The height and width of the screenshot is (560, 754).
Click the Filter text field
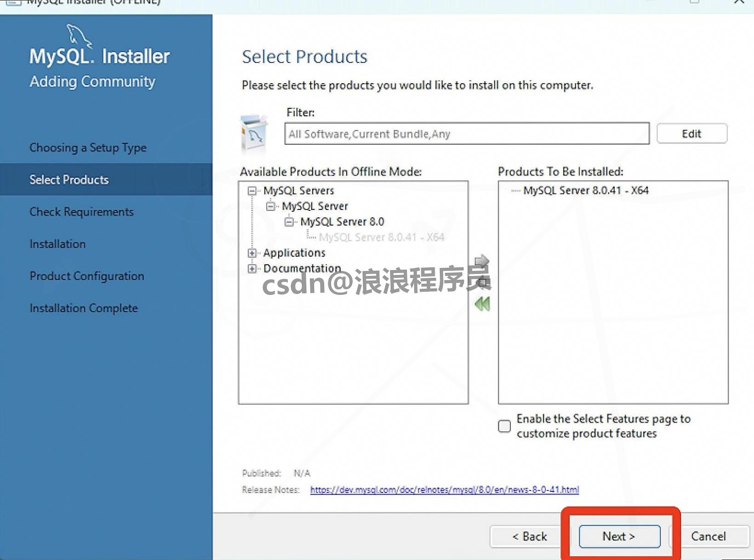click(x=467, y=134)
